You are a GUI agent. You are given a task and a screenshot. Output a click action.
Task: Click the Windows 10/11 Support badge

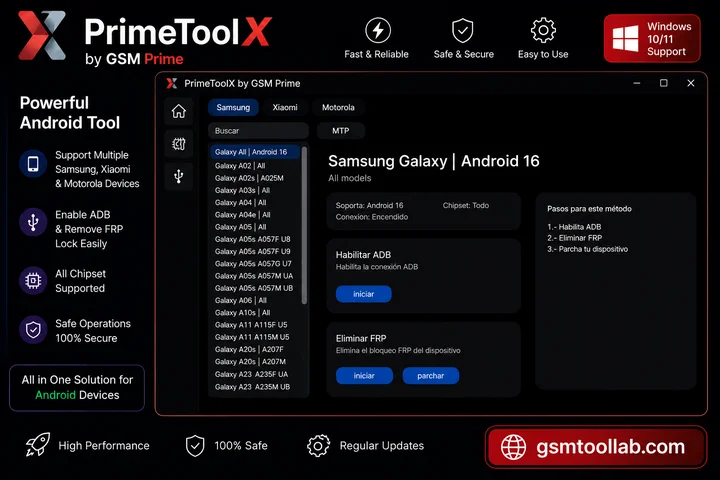pos(652,39)
